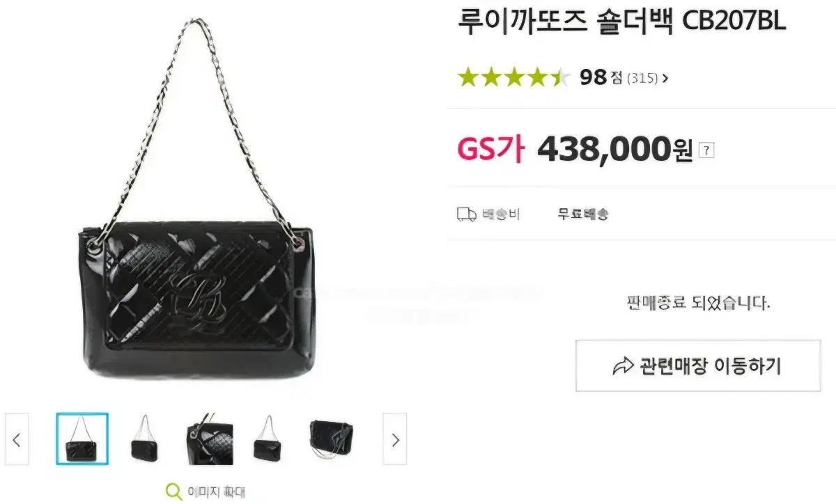Click the share arrow icon in store button
The height and width of the screenshot is (504, 836).
point(623,365)
